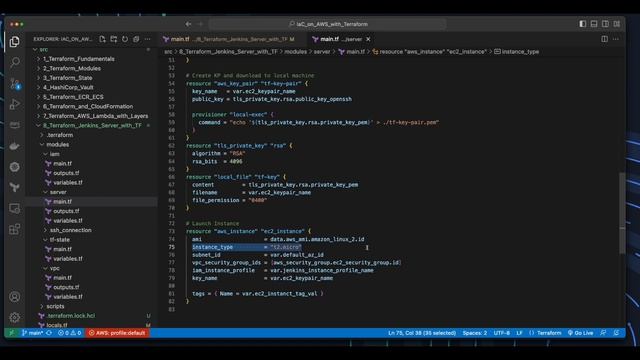
Task: Click the git branch main indicator
Action: click(x=33, y=333)
